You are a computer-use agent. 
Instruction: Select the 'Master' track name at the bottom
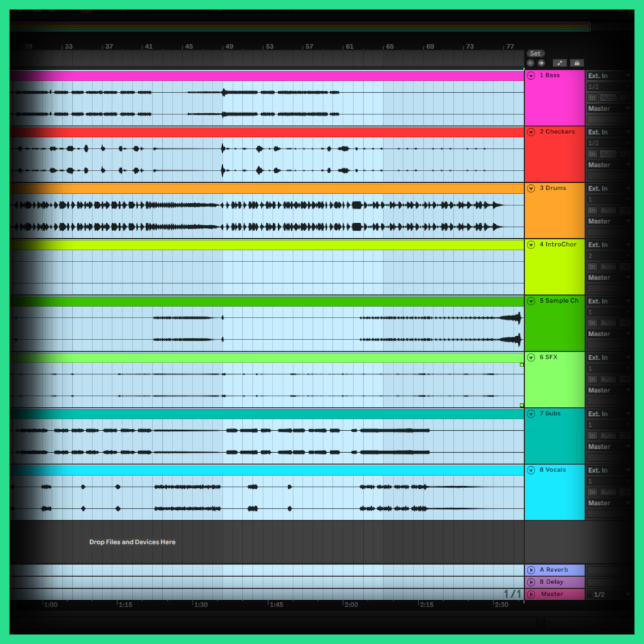click(x=552, y=594)
